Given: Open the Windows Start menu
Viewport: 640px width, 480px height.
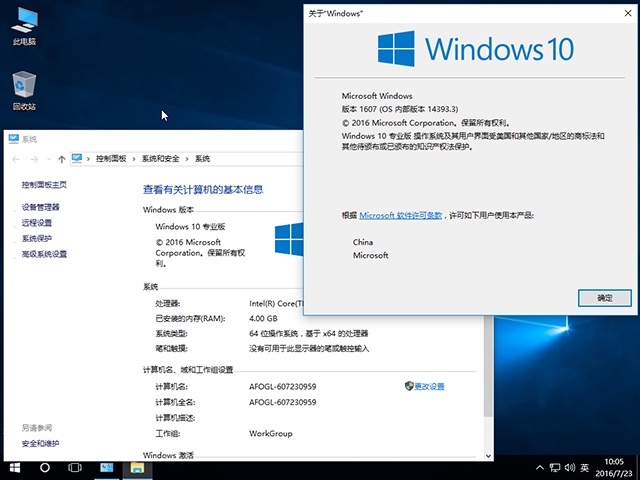Looking at the screenshot, I should (15, 467).
